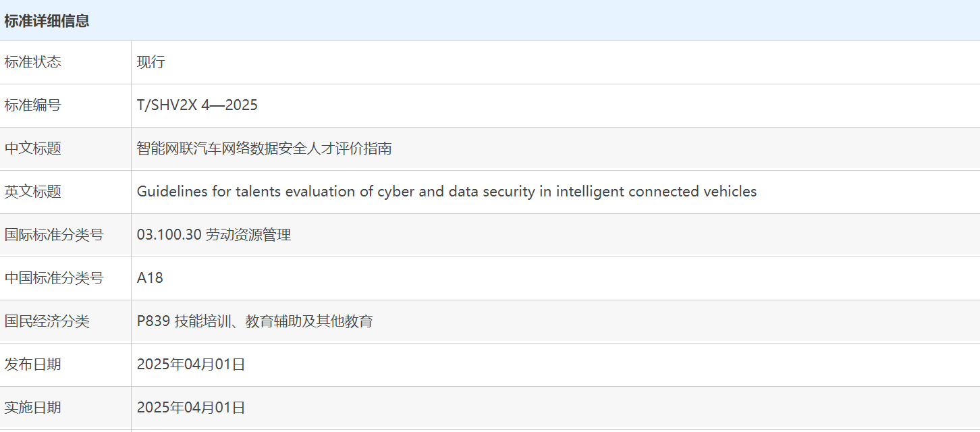Click the 标准状态 row label

[32, 62]
